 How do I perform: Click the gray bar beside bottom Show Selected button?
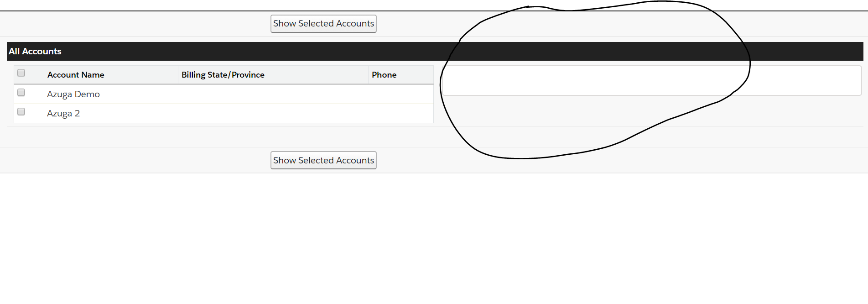(137, 160)
